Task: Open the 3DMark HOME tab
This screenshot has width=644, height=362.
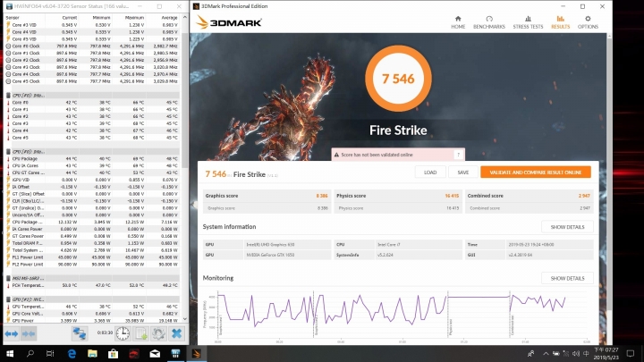Action: 458,22
